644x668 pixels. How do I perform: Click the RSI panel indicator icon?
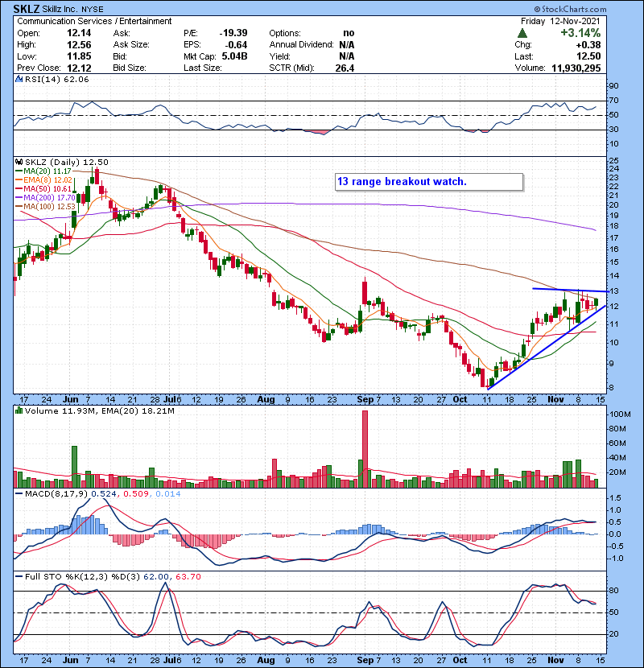point(19,79)
